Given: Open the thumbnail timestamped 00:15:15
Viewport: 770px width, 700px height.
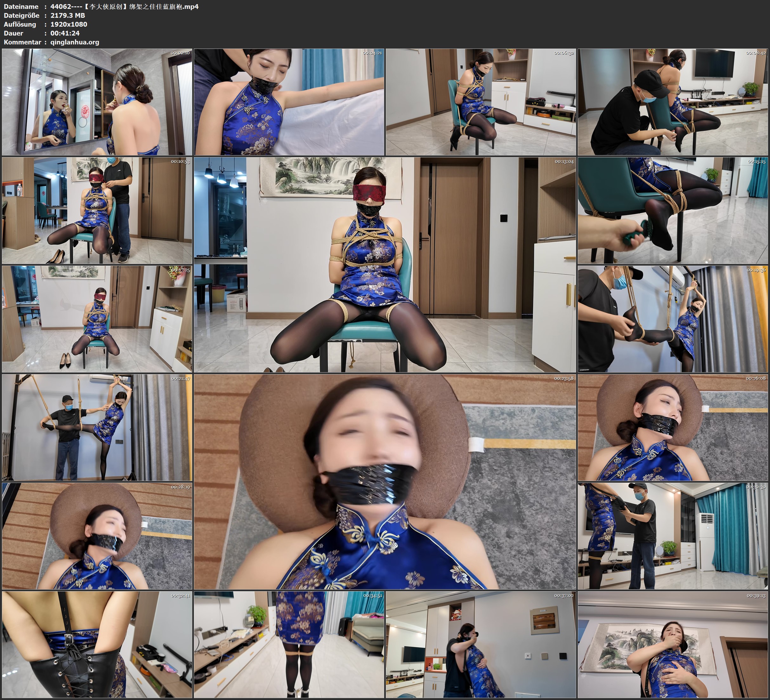Looking at the screenshot, I should 673,210.
